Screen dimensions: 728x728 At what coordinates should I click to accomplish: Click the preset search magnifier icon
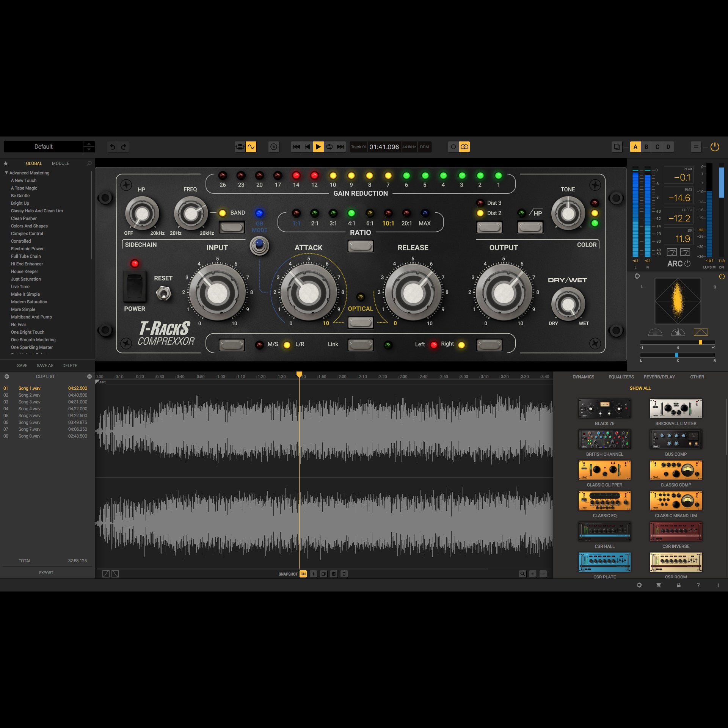pos(89,163)
